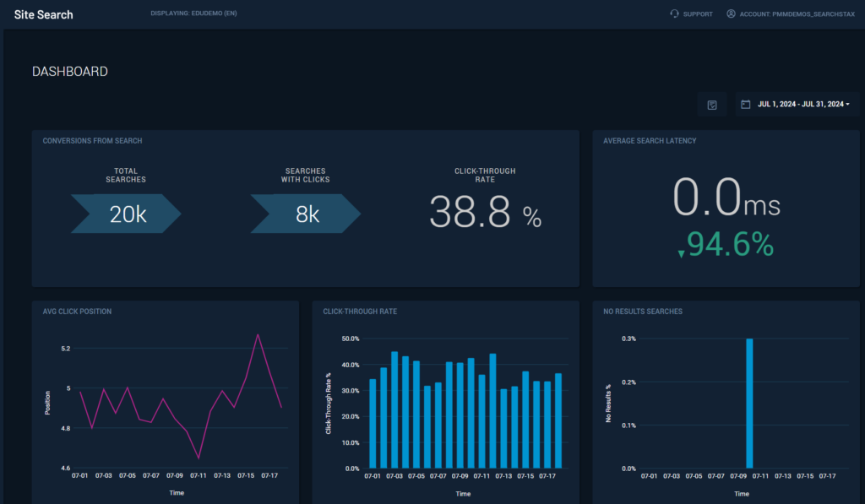Click the Support headset icon
Screen dimensions: 865x504
[674, 14]
